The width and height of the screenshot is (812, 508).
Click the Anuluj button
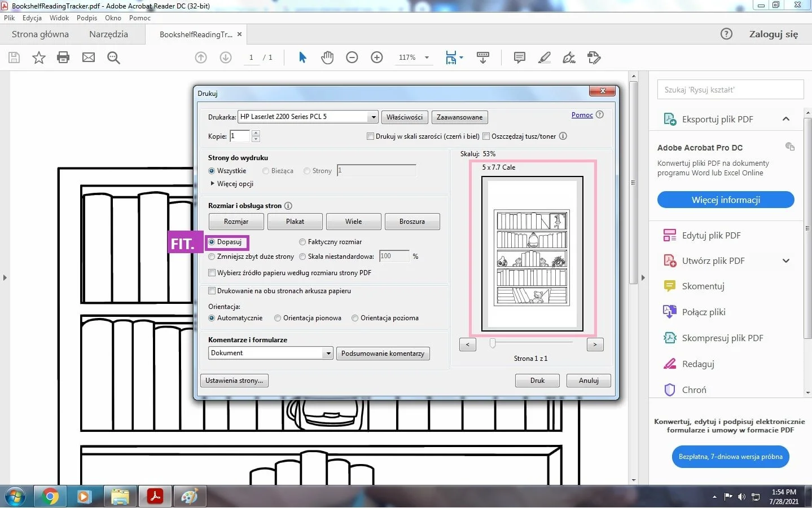coord(589,381)
